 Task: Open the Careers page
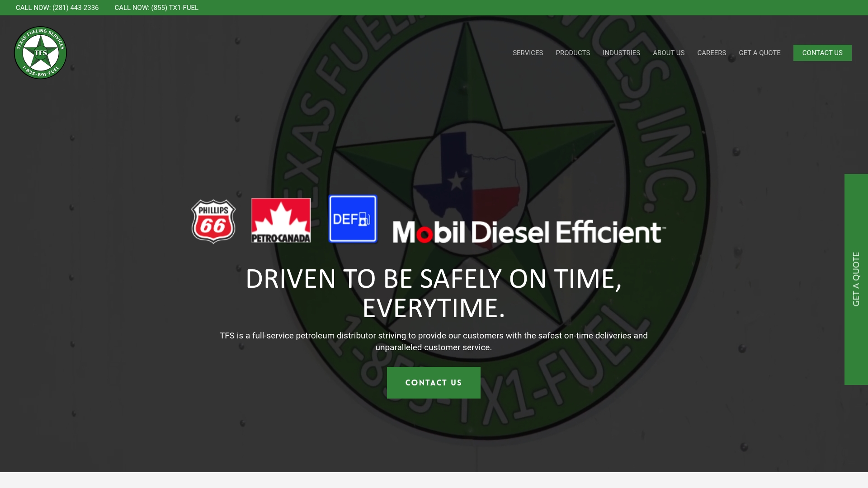pyautogui.click(x=712, y=53)
